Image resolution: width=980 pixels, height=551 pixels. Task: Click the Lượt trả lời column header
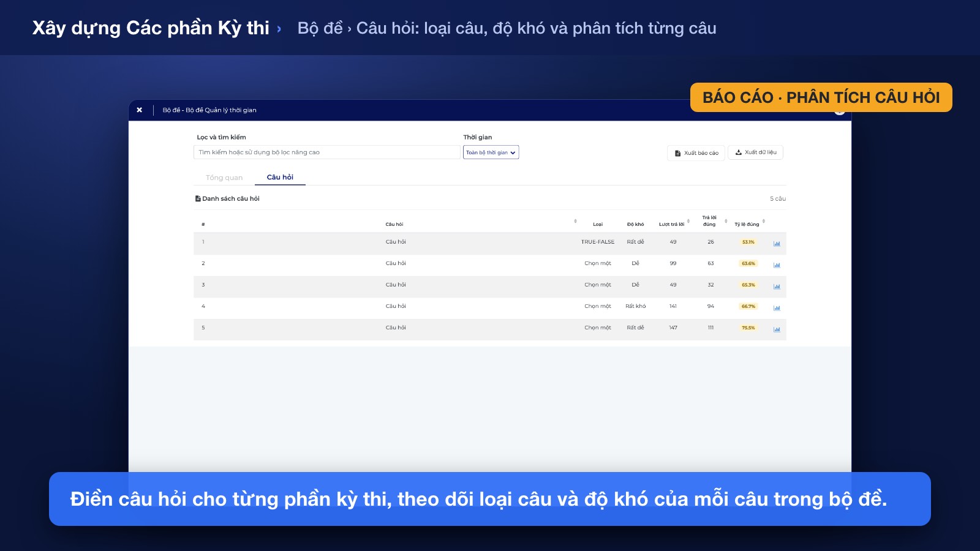click(671, 225)
